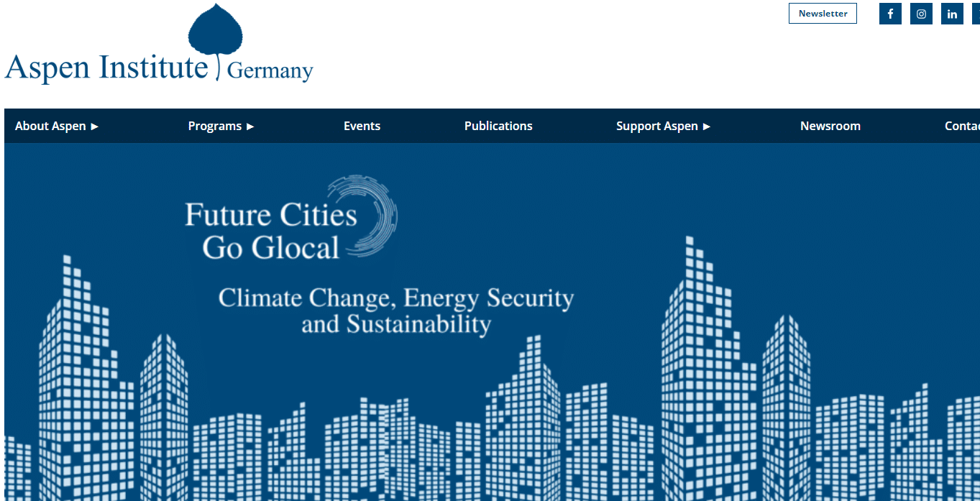980x501 pixels.
Task: Select the Contact navigation item
Action: (962, 126)
